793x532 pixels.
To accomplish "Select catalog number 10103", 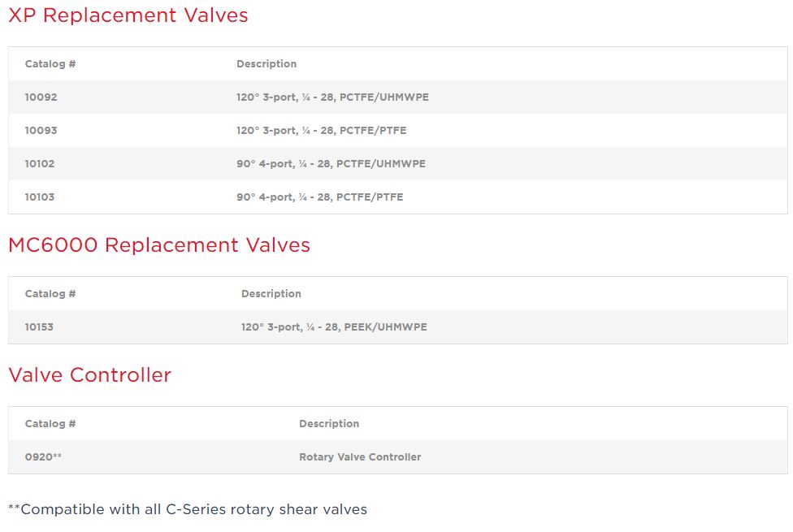I will click(x=40, y=197).
